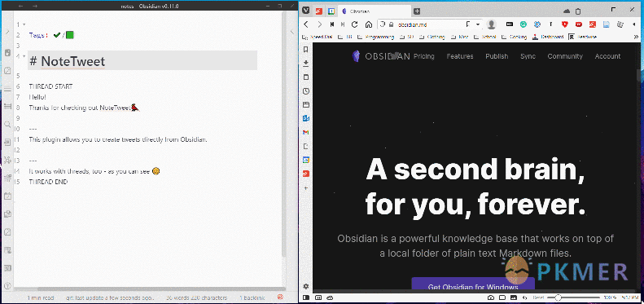Screen dimensions: 644x304
Task: Click the green checkmark tag in line 2
Action: pyautogui.click(x=57, y=35)
